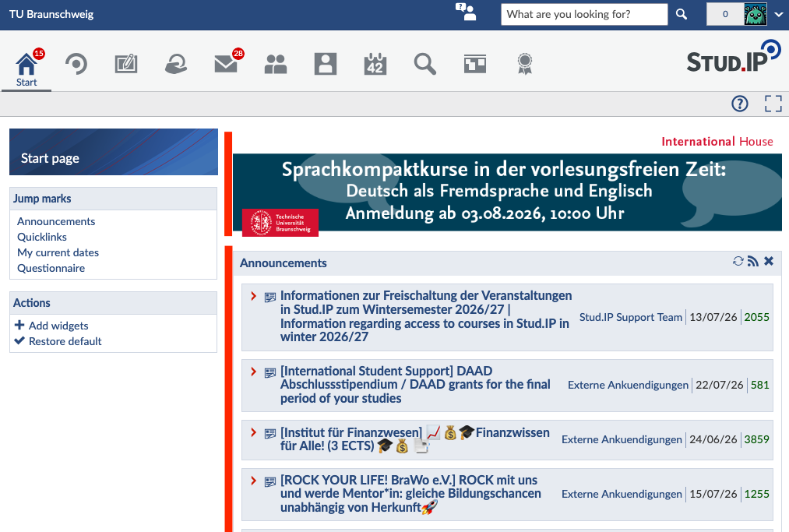Open the Courses navigation item
The width and height of the screenshot is (789, 532).
point(76,64)
